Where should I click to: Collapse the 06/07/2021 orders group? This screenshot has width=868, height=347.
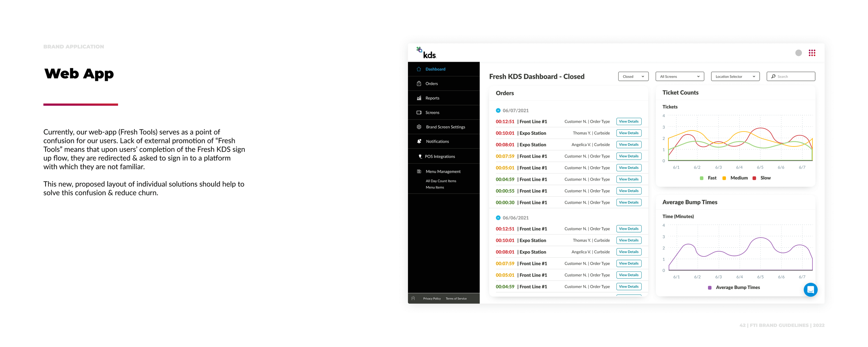click(x=498, y=110)
